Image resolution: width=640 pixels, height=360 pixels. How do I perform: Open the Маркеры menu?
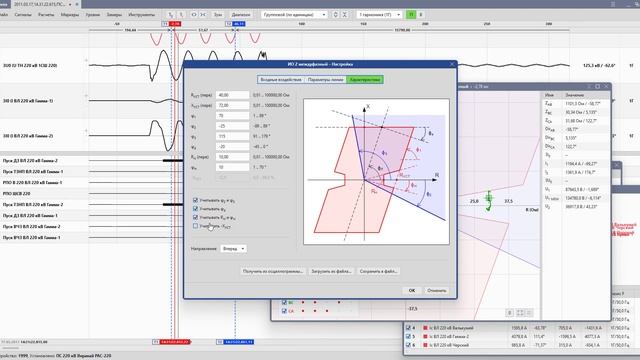pyautogui.click(x=70, y=15)
